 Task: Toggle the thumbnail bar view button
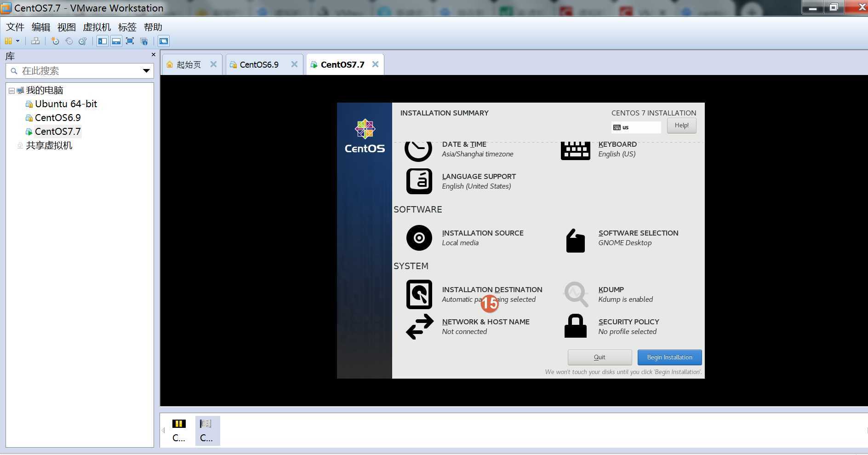(116, 41)
